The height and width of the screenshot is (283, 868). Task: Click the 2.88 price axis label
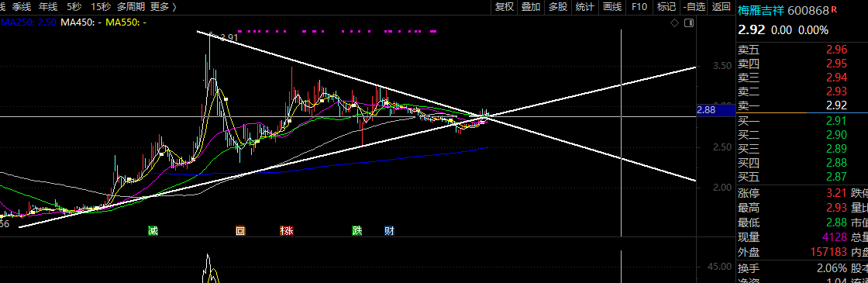click(706, 111)
